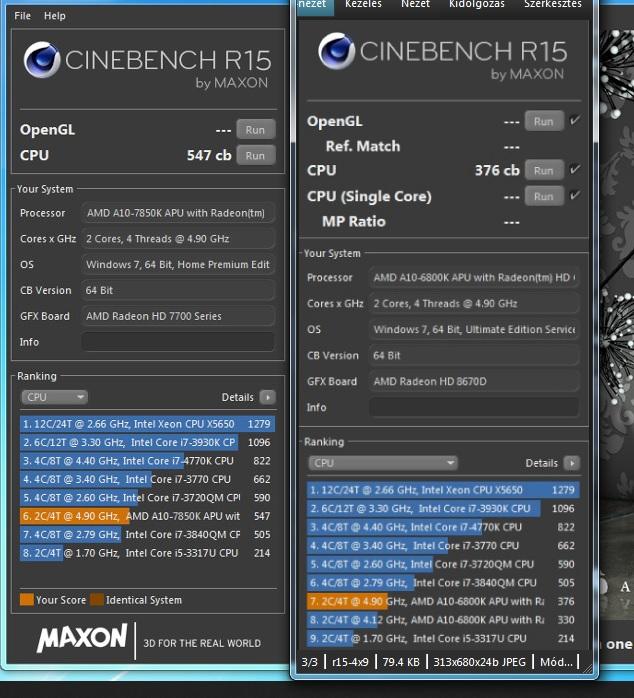
Task: Click the Info field in left window
Action: 178,342
